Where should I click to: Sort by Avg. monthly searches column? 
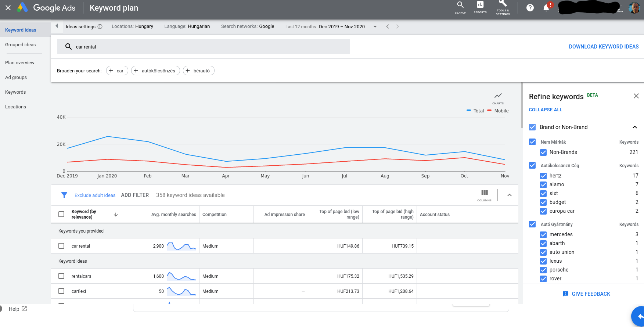pyautogui.click(x=173, y=215)
